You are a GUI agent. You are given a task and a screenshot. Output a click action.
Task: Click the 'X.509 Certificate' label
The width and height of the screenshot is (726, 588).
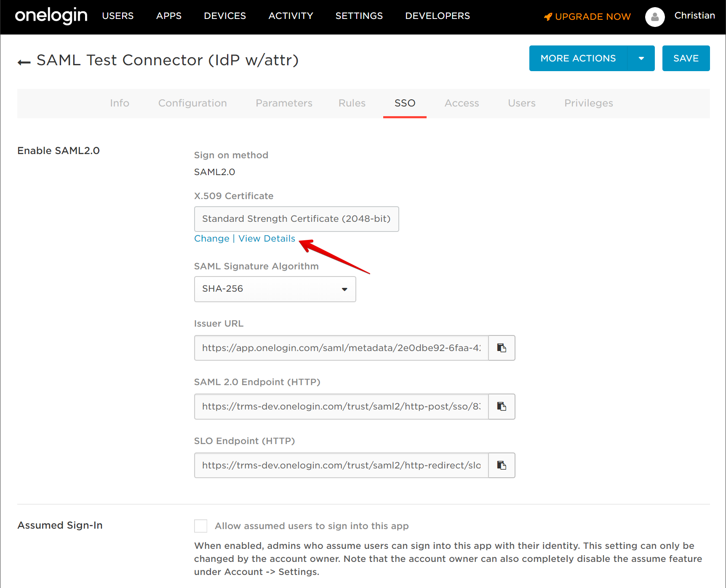click(234, 196)
